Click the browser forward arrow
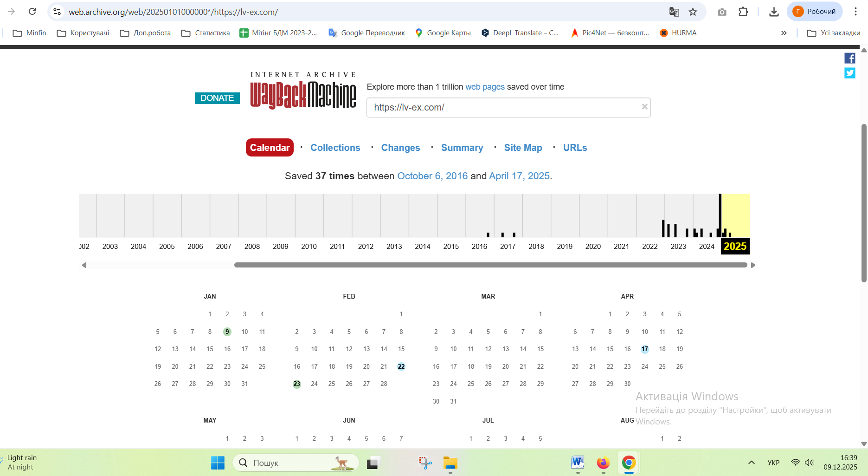 click(x=12, y=12)
